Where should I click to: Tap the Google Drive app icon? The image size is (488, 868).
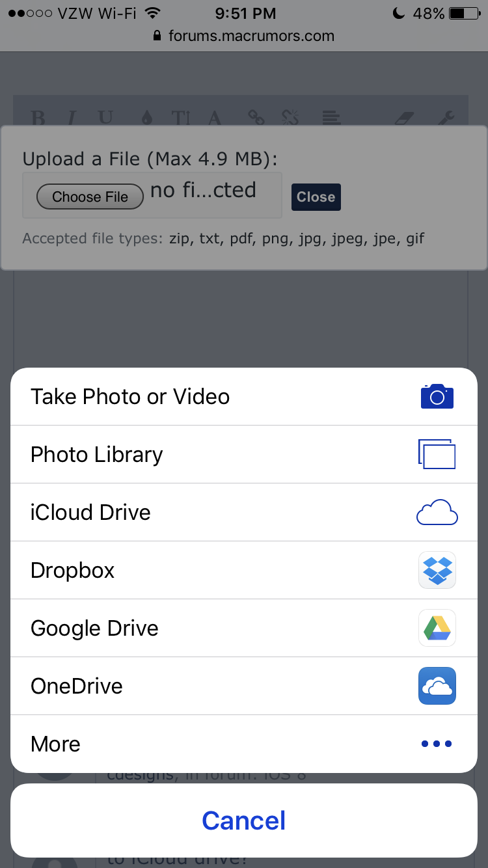[437, 628]
